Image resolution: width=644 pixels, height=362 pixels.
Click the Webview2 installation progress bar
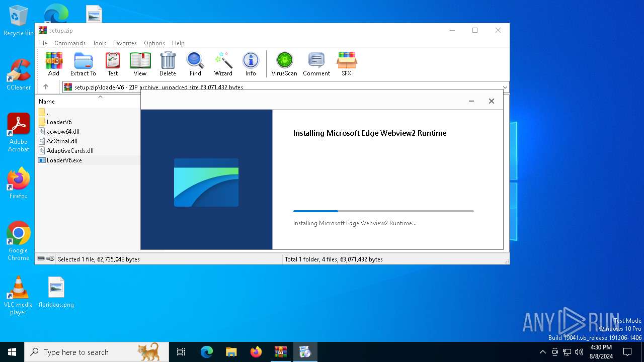pos(383,211)
